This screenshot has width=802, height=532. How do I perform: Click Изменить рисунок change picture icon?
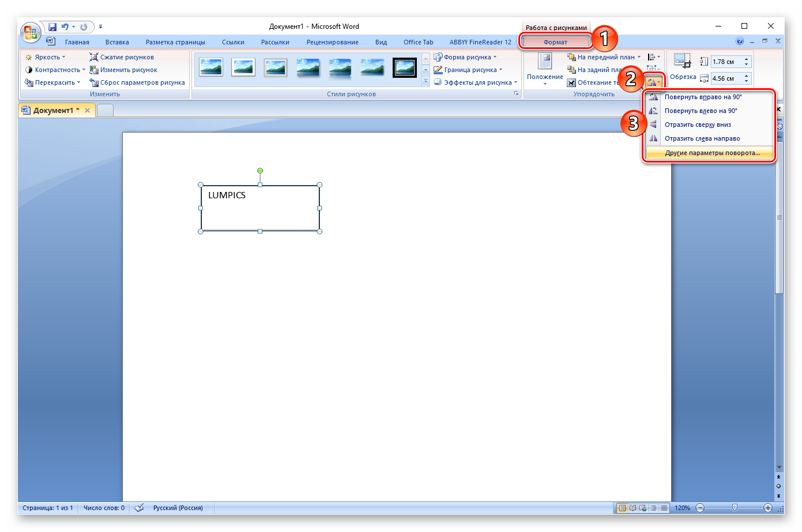point(94,70)
